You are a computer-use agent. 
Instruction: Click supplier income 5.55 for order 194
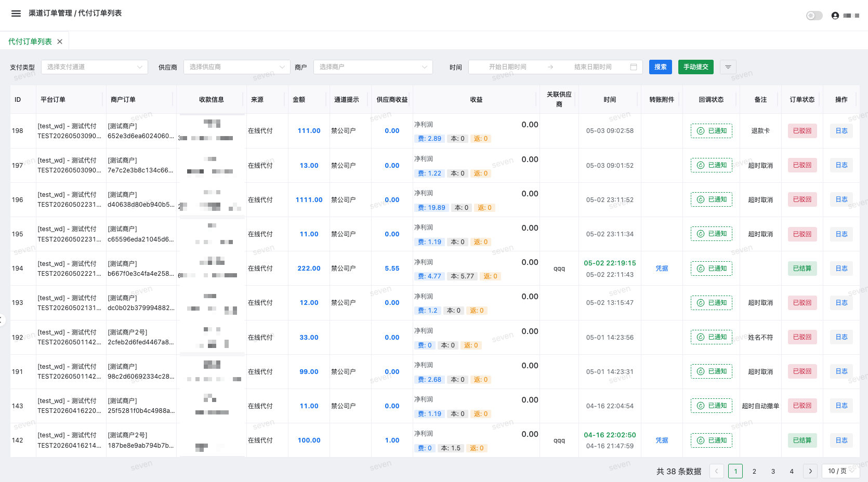coord(392,269)
